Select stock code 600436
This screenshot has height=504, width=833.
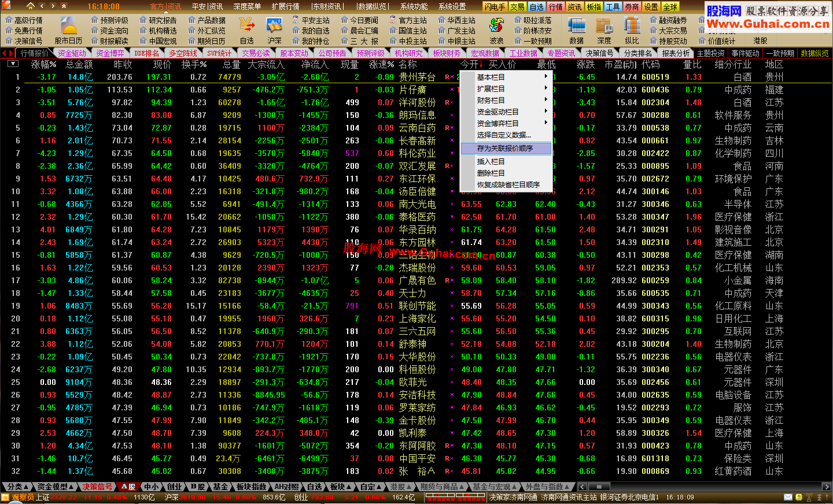(655, 90)
